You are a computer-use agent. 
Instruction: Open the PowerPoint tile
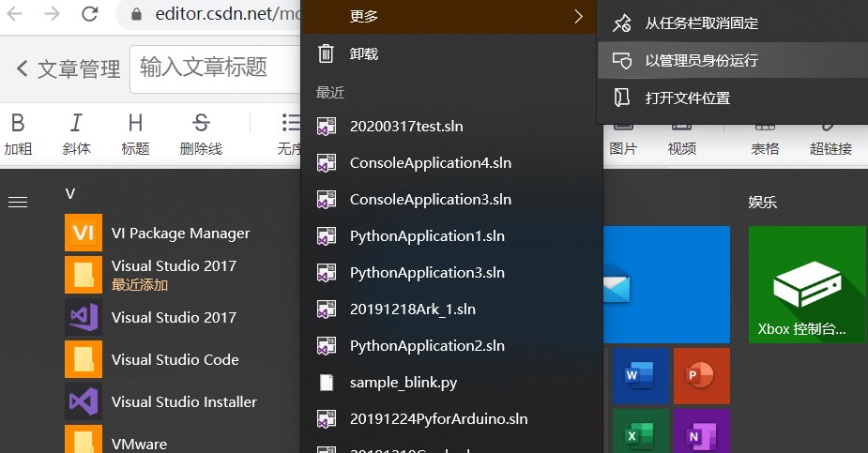coord(701,375)
